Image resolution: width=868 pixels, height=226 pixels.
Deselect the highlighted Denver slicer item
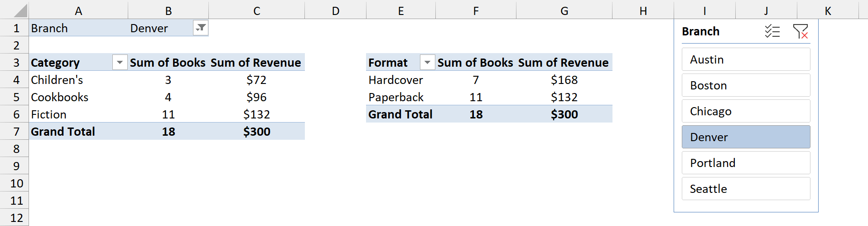[x=746, y=137]
